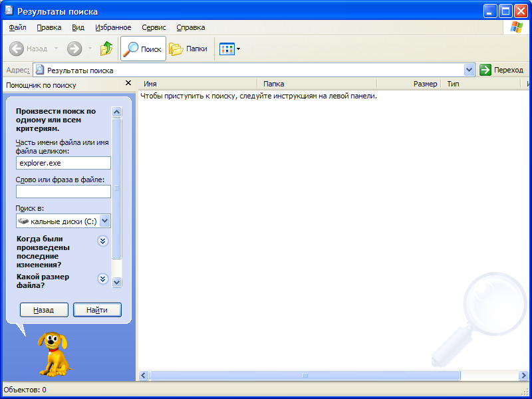Open the views dropdown arrow
532x399 pixels.
click(238, 49)
